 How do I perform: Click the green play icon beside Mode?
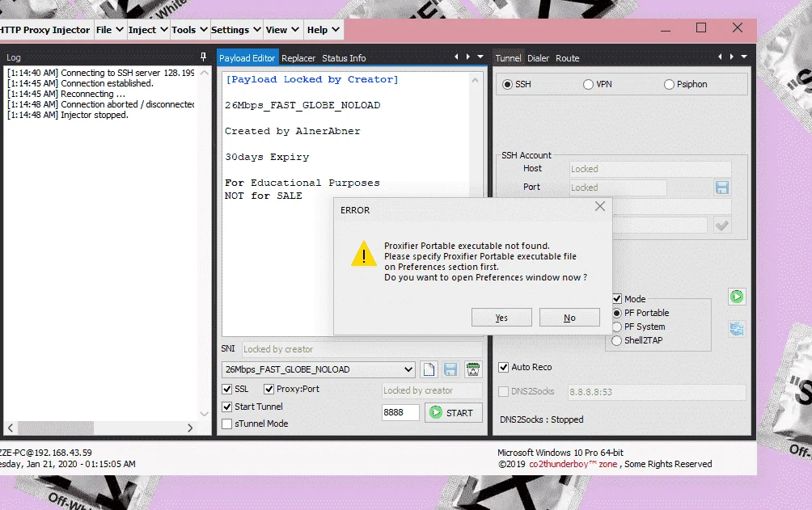(737, 297)
